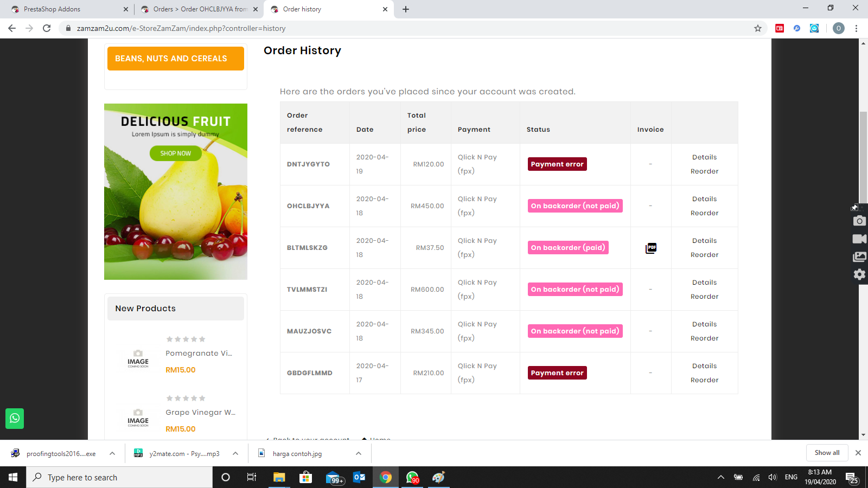
Task: Expand options for harga contoh.jpg download
Action: 359,453
